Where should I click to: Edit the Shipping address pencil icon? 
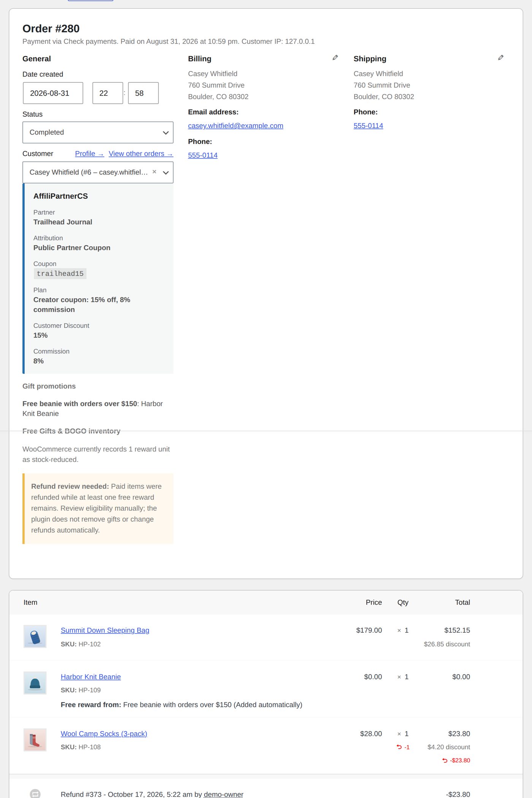501,58
